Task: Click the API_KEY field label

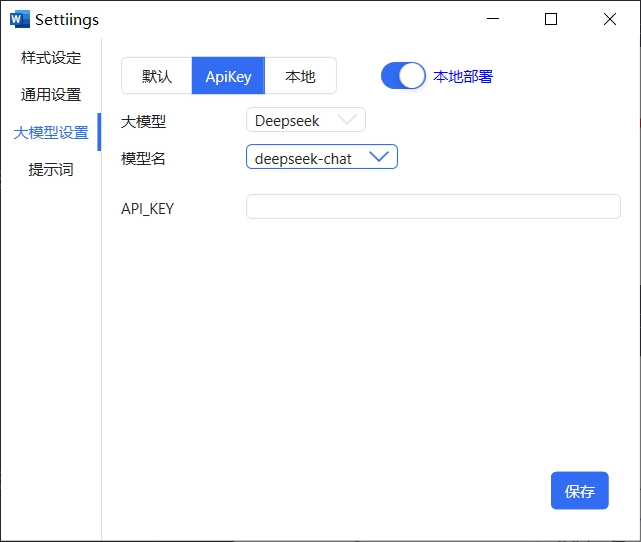Action: click(148, 209)
